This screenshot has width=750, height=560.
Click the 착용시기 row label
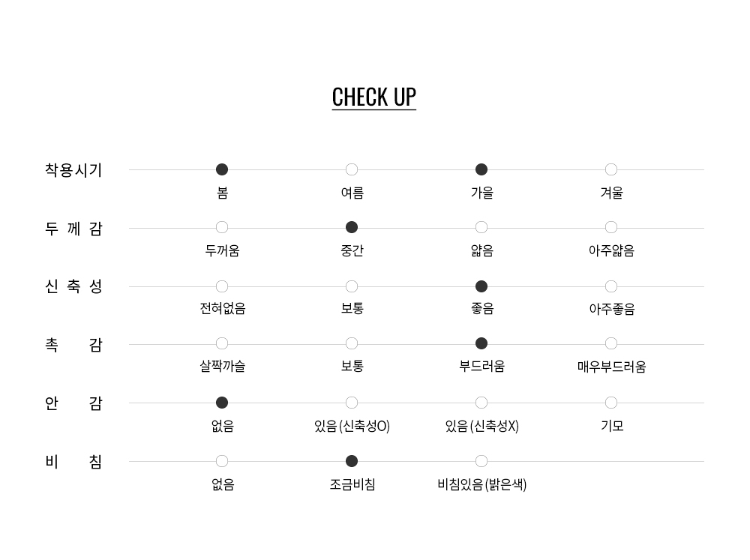click(73, 170)
